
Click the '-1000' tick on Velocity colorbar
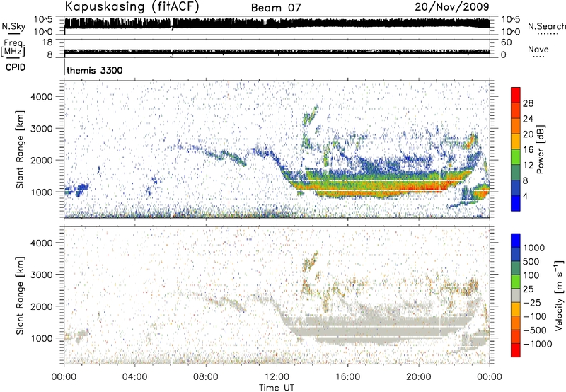point(537,344)
